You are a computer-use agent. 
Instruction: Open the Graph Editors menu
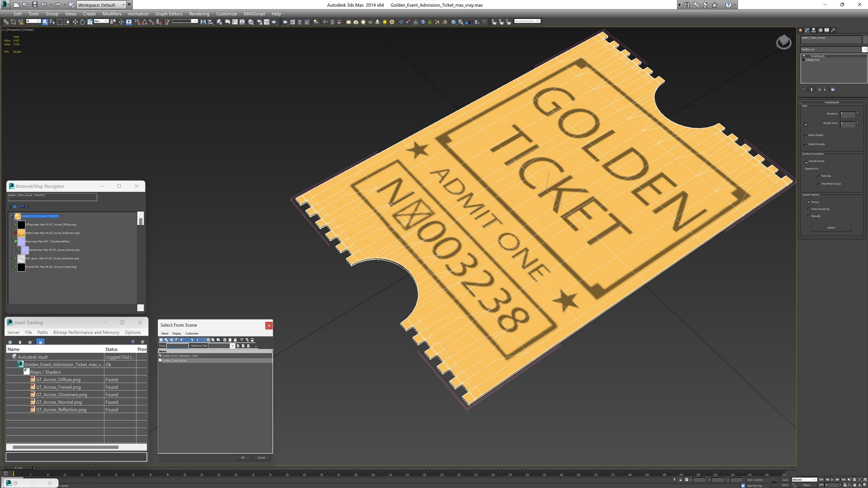169,14
